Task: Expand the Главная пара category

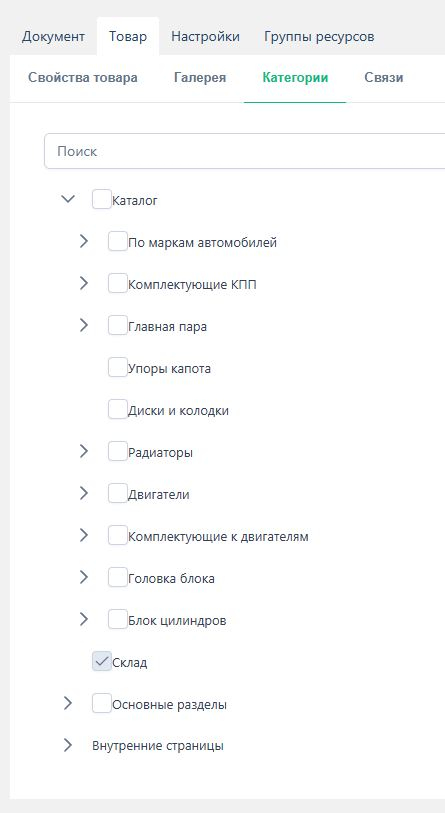Action: click(x=84, y=326)
